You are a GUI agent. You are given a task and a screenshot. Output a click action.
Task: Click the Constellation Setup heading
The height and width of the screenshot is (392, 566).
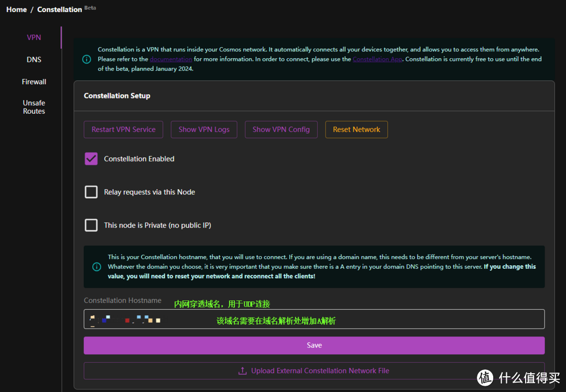point(117,96)
